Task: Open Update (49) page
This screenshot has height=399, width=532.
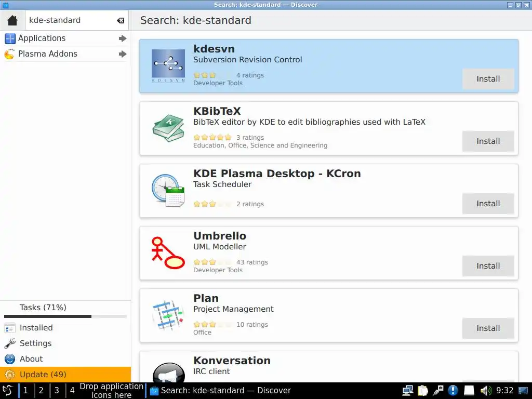Action: [65, 375]
